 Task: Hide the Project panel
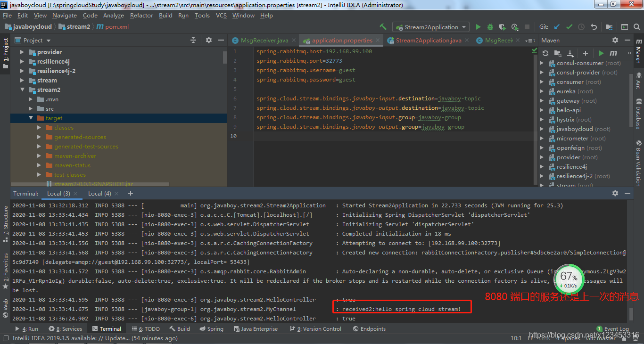pos(221,41)
